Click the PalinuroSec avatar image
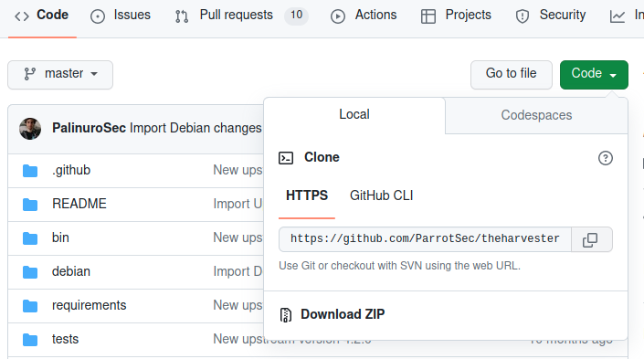 click(30, 129)
